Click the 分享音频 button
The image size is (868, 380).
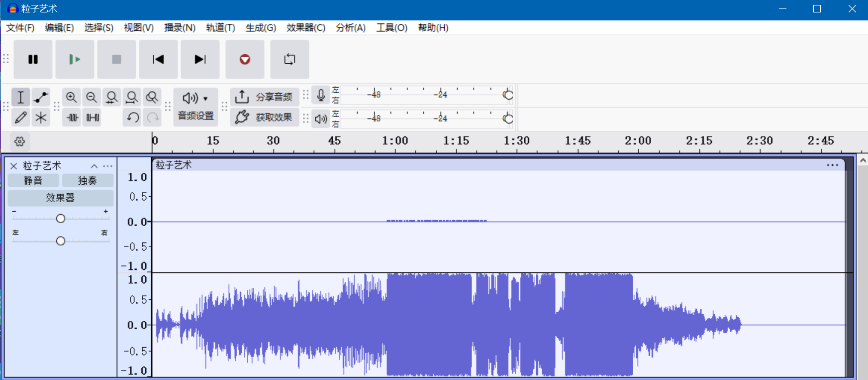tap(265, 97)
